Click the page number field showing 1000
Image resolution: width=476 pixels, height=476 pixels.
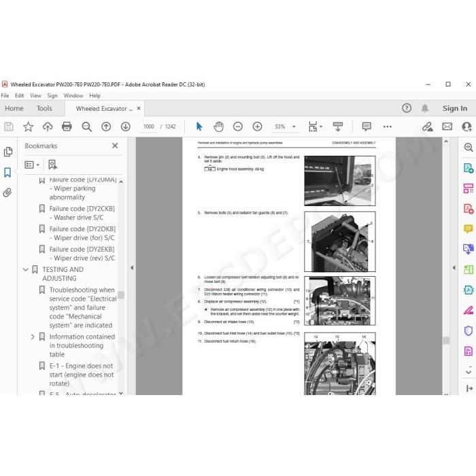(x=148, y=126)
